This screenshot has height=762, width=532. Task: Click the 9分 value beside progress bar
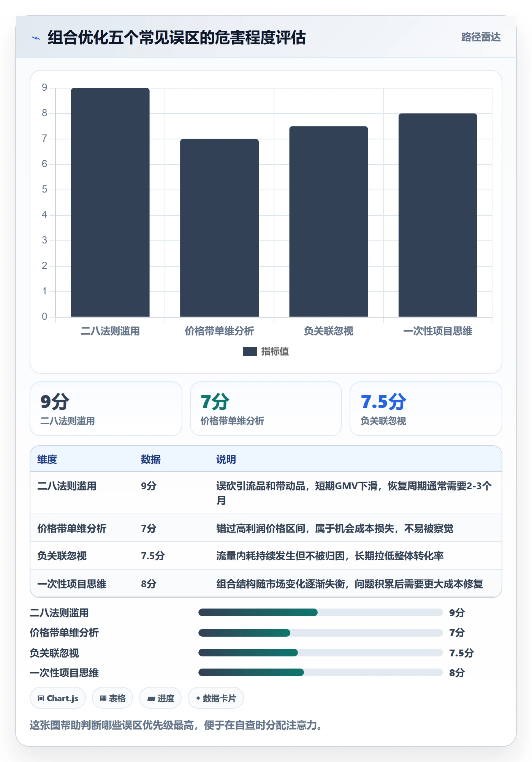tap(457, 612)
